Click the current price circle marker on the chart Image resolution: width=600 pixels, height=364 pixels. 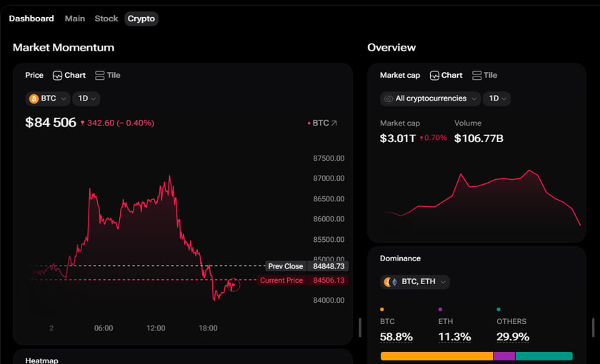point(234,285)
